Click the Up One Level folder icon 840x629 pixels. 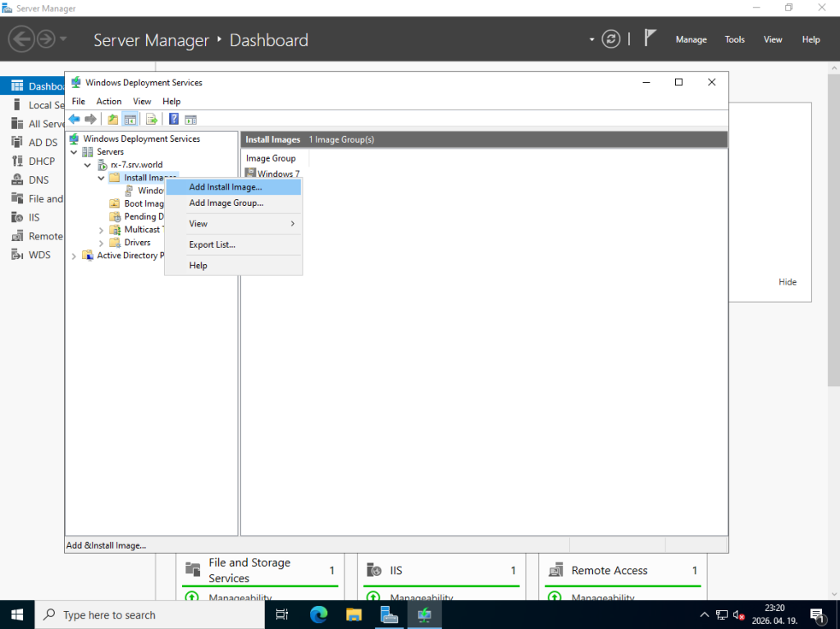pyautogui.click(x=113, y=119)
